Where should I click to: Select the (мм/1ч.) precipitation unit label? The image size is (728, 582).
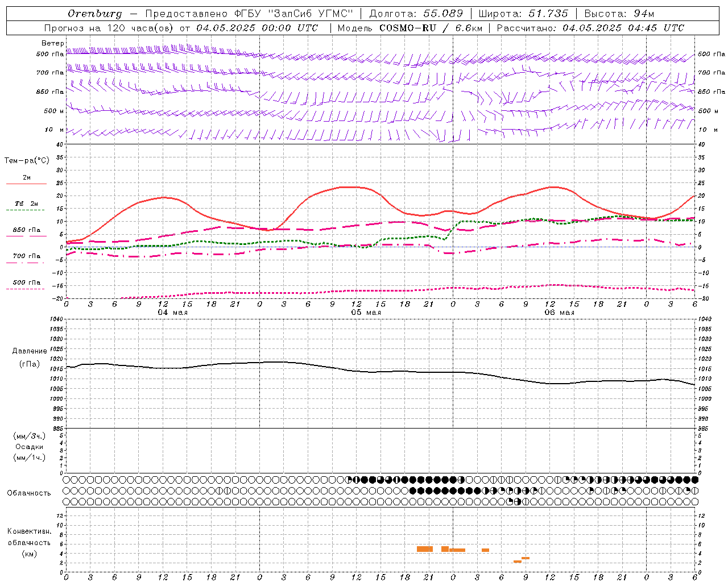pos(30,458)
